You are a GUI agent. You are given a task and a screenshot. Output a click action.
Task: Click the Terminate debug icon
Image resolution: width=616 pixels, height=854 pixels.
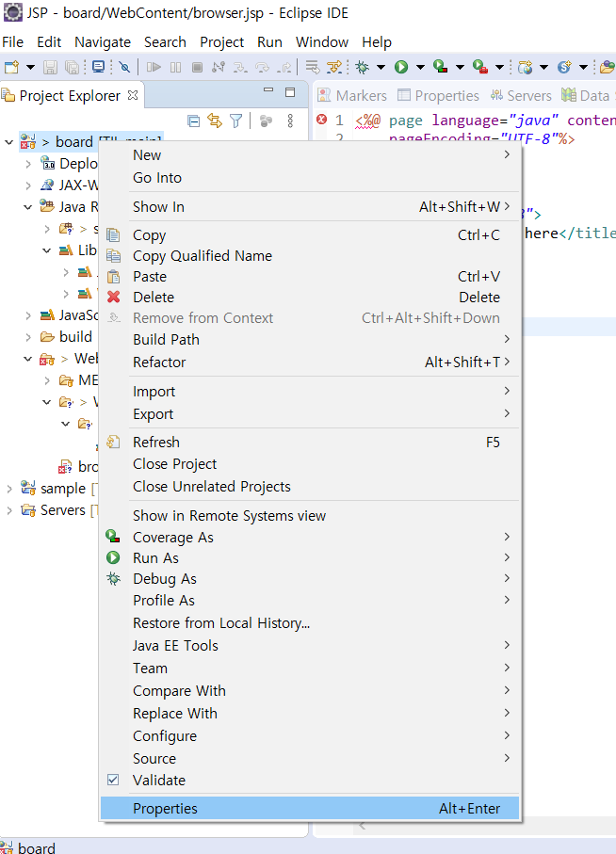coord(197,67)
